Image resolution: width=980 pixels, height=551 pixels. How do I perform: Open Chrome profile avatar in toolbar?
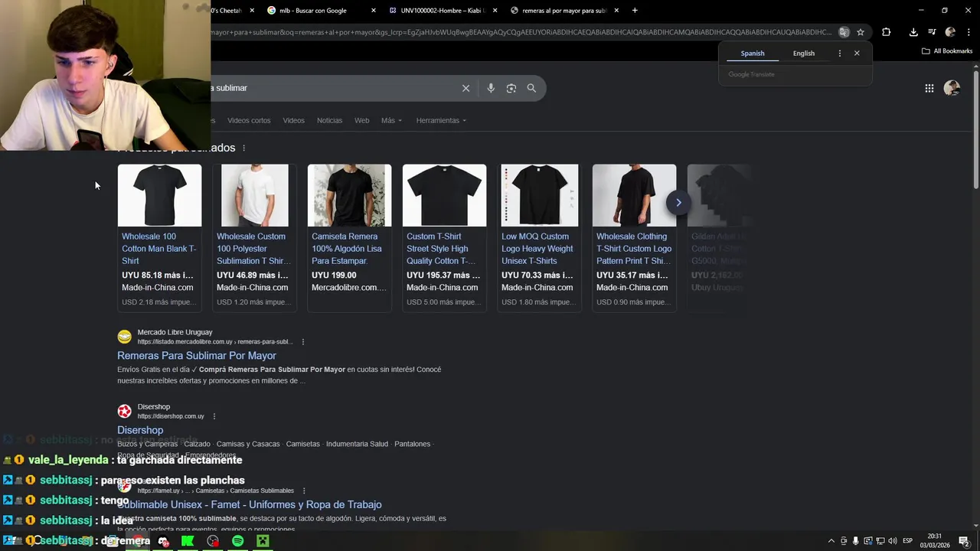(950, 32)
